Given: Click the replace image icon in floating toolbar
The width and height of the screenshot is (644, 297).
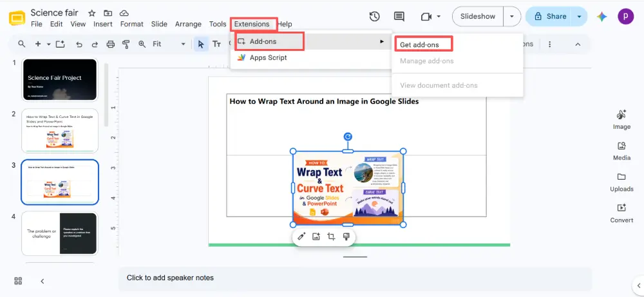Looking at the screenshot, I should pyautogui.click(x=316, y=236).
